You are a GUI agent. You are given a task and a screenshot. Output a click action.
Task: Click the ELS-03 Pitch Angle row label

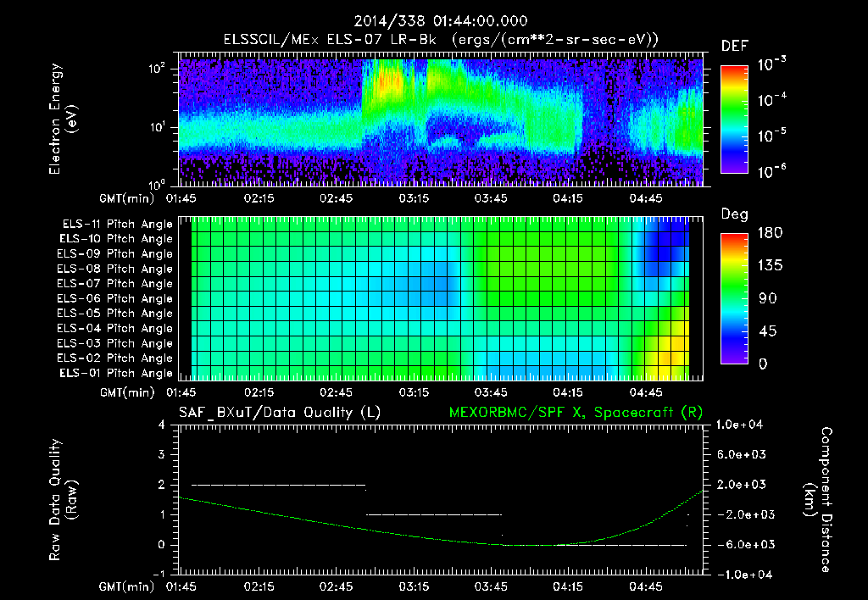pyautogui.click(x=115, y=343)
